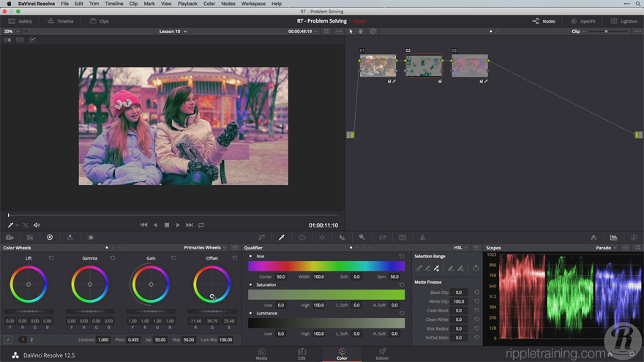The height and width of the screenshot is (362, 644).
Task: Toggle the Luminance qualifier on or off
Action: [250, 313]
